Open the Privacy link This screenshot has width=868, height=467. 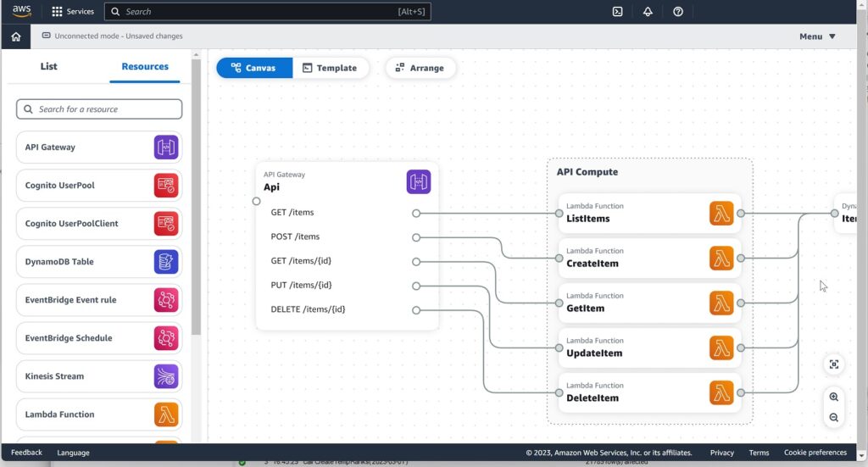click(722, 453)
